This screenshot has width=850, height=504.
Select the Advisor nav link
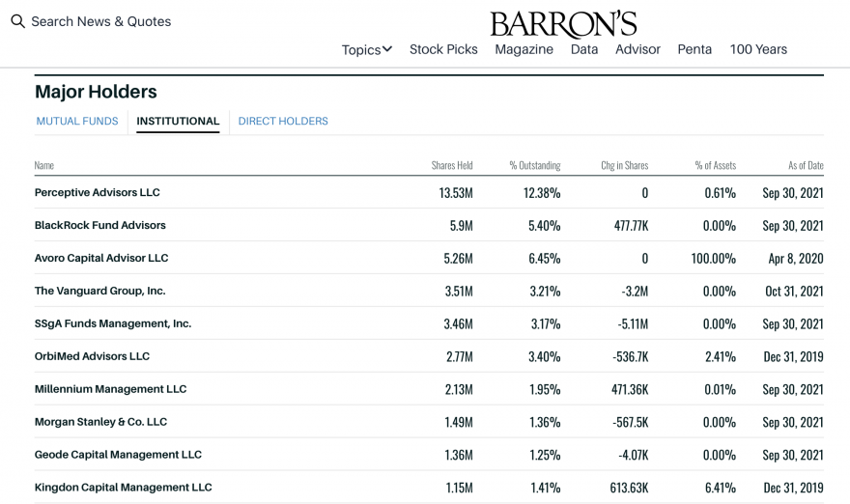(637, 49)
